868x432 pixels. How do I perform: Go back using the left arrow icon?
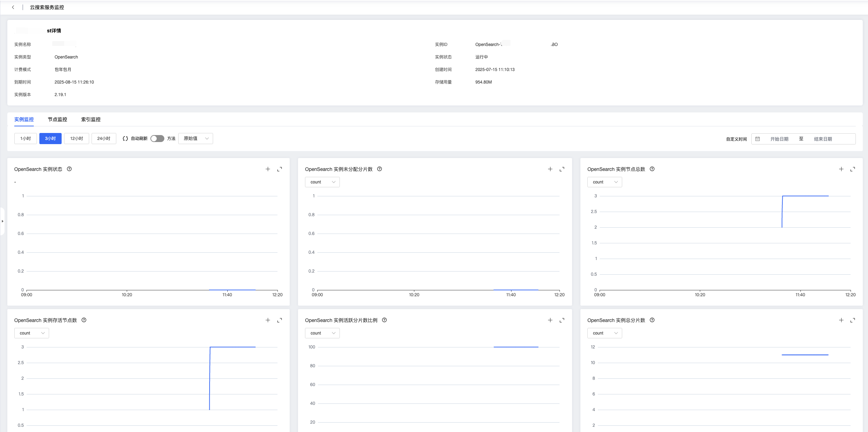coord(13,7)
